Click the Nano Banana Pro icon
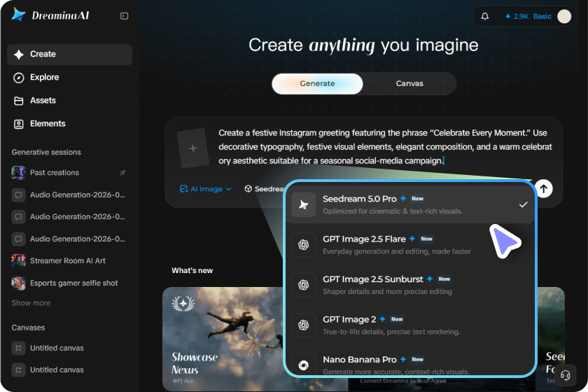The image size is (588, 392). (x=303, y=365)
